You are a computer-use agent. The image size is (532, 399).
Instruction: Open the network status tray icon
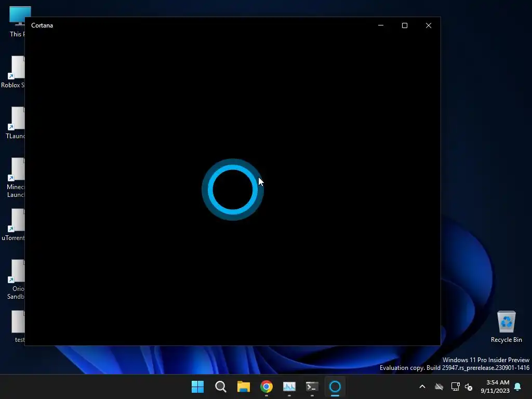pos(455,387)
